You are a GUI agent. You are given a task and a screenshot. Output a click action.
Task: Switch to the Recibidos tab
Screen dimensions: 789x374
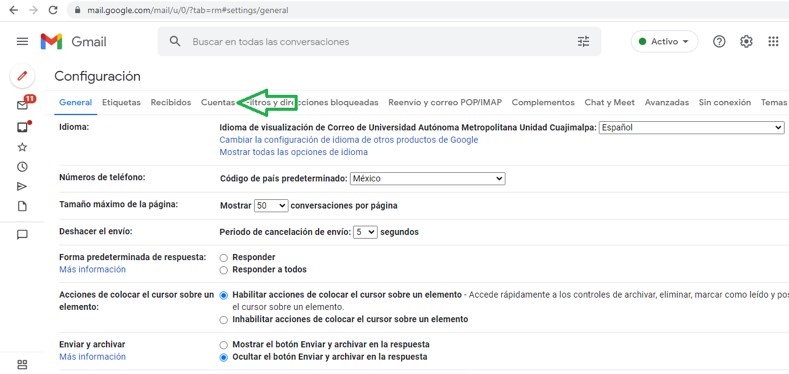pos(171,102)
